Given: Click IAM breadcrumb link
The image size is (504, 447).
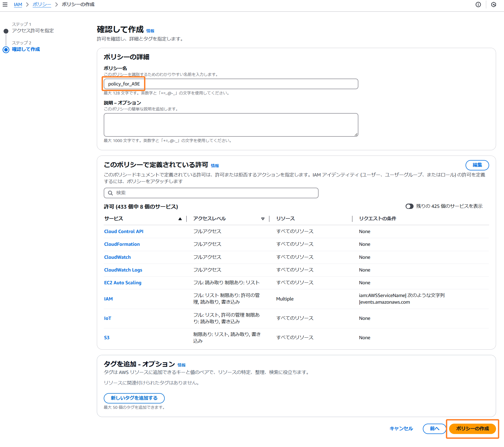Looking at the screenshot, I should coord(18,5).
